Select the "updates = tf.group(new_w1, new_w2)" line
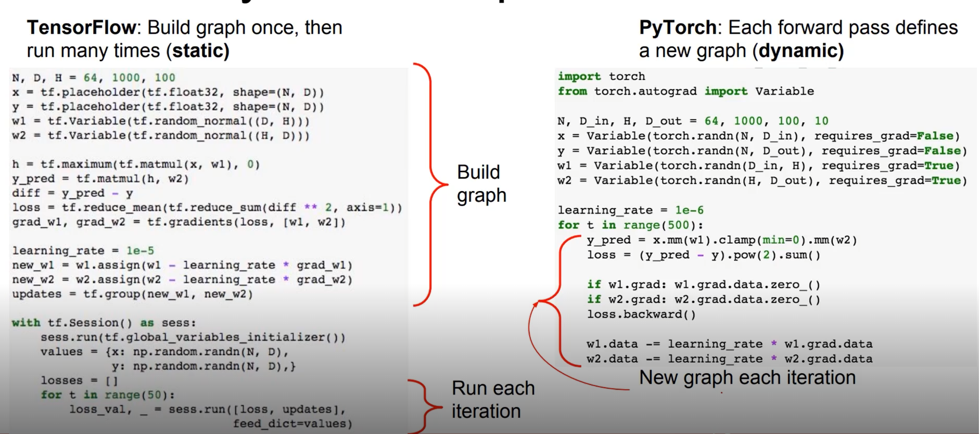Screen dimensions: 980x434 point(133,294)
